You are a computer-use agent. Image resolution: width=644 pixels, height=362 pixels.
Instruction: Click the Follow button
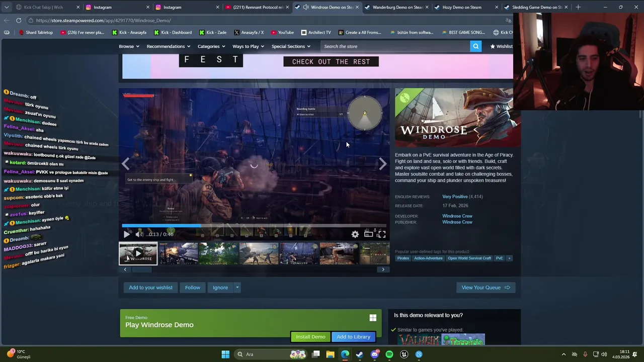(192, 288)
